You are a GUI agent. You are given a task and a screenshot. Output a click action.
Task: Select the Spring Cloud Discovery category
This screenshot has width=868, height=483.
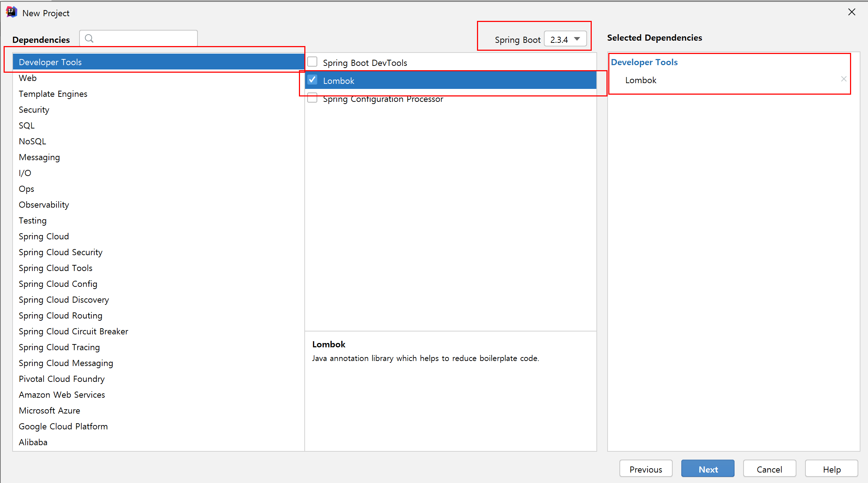click(x=159, y=299)
